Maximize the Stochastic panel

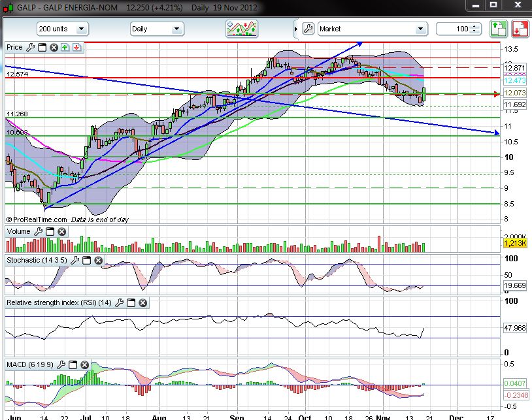[86, 261]
